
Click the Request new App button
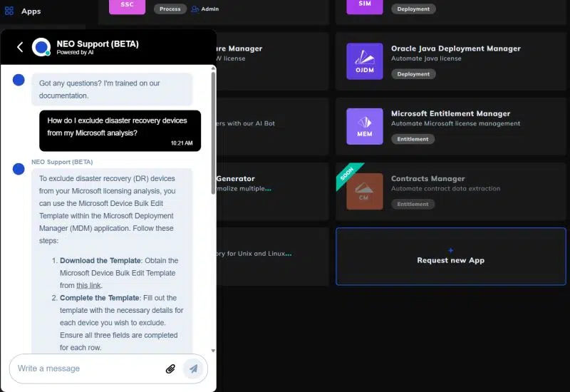(x=451, y=257)
